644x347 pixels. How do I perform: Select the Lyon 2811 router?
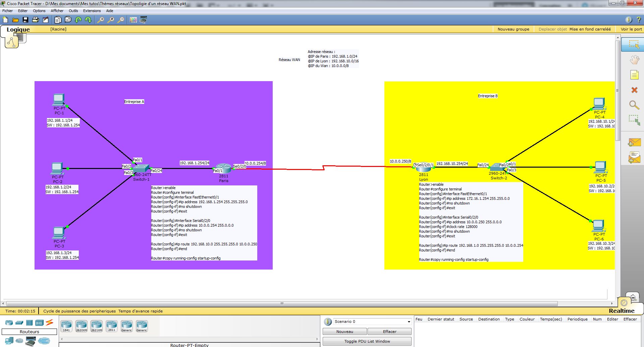[423, 167]
